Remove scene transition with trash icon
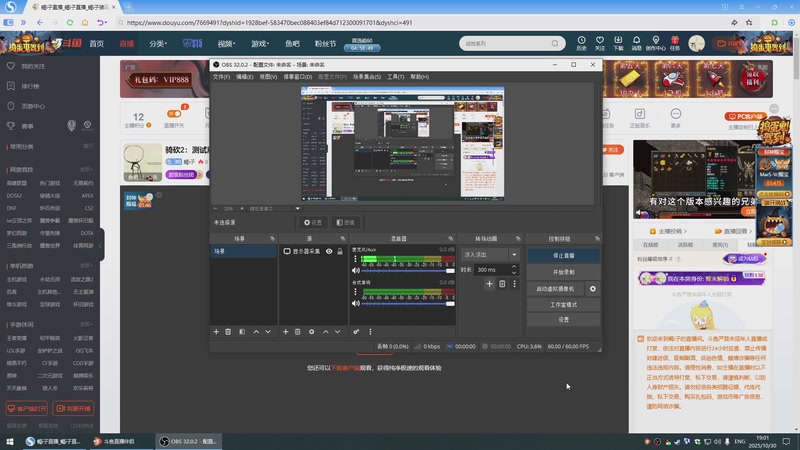 click(x=502, y=284)
